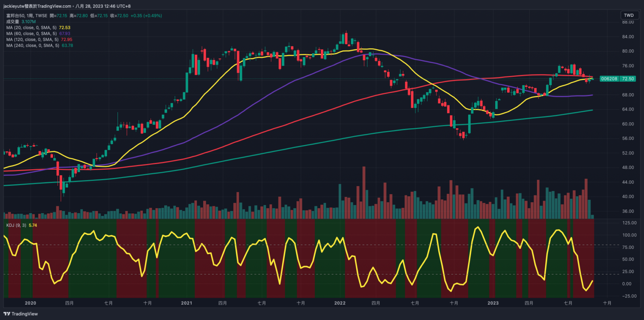Click the 006208 symbol price tag
Image resolution: width=644 pixels, height=320 pixels.
pyautogui.click(x=609, y=79)
